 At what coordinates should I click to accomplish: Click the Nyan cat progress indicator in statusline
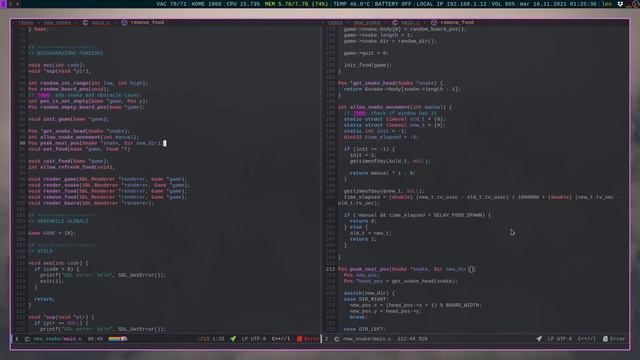tap(118, 339)
